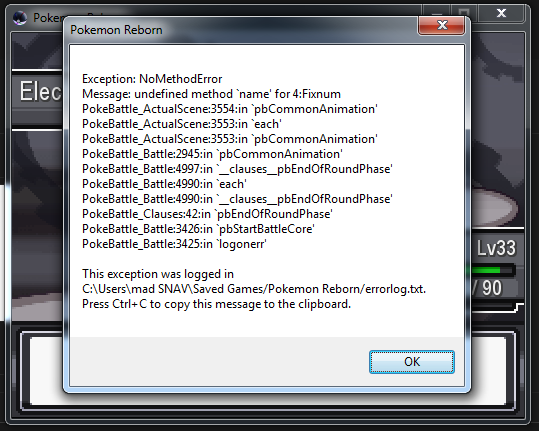Minimize the main game window
Image resolution: width=539 pixels, height=431 pixels.
tap(436, 12)
